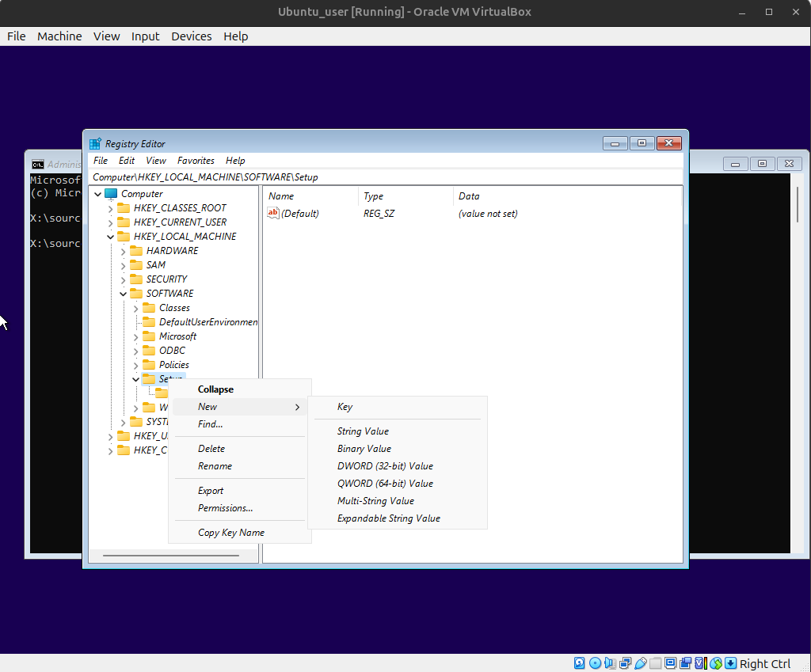Screen dimensions: 811x672
Task: Click the Policies key folder icon
Action: (x=149, y=364)
